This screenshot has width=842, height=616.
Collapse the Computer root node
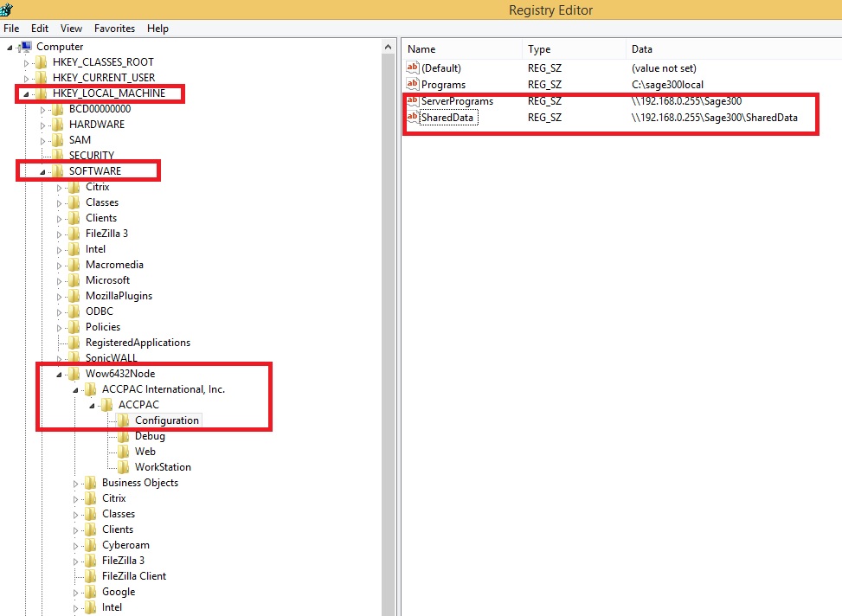tap(10, 48)
